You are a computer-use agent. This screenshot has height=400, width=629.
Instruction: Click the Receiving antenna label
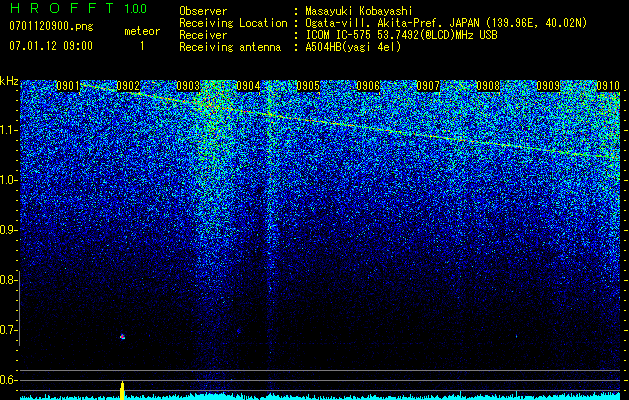(x=230, y=47)
